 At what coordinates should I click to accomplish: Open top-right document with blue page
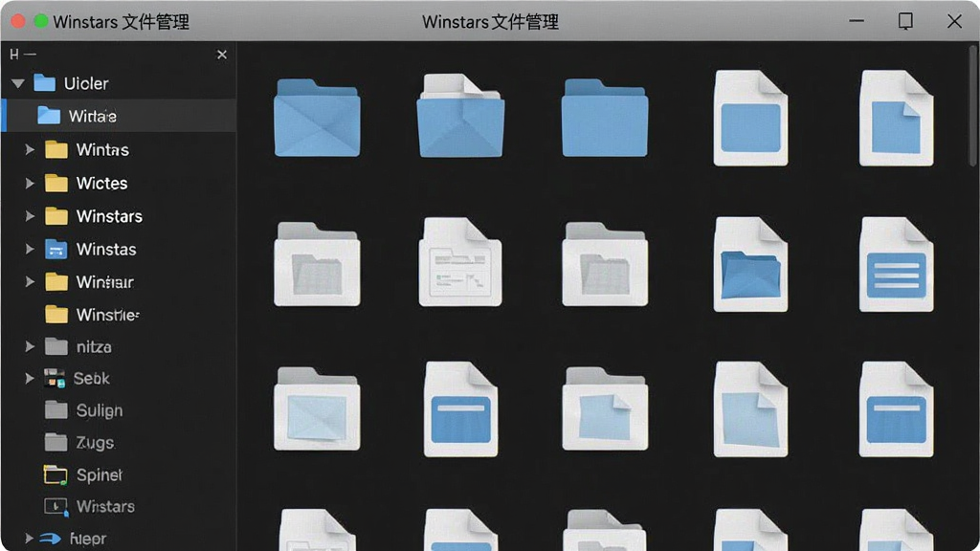pyautogui.click(x=896, y=118)
